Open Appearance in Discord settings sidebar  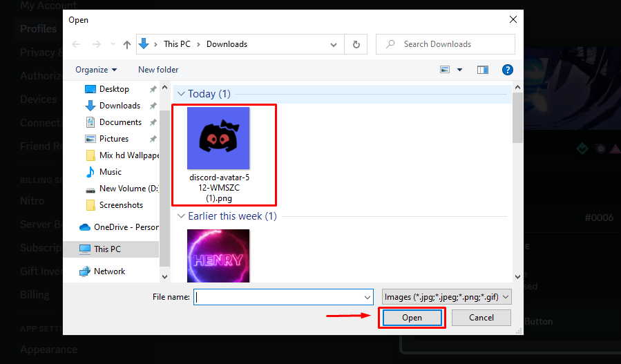click(49, 349)
